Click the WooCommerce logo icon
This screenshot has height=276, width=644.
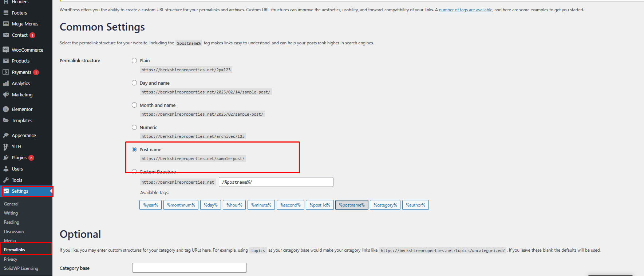click(6, 50)
